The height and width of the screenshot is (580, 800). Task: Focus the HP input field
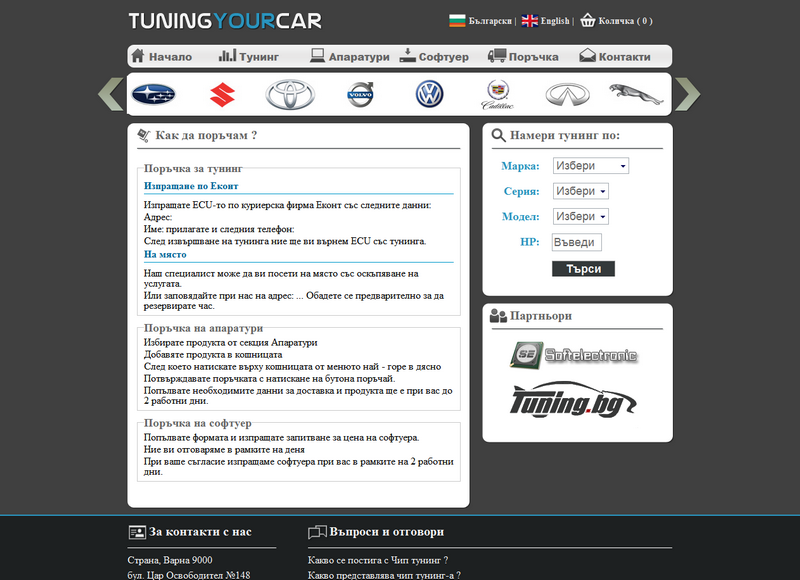point(577,242)
